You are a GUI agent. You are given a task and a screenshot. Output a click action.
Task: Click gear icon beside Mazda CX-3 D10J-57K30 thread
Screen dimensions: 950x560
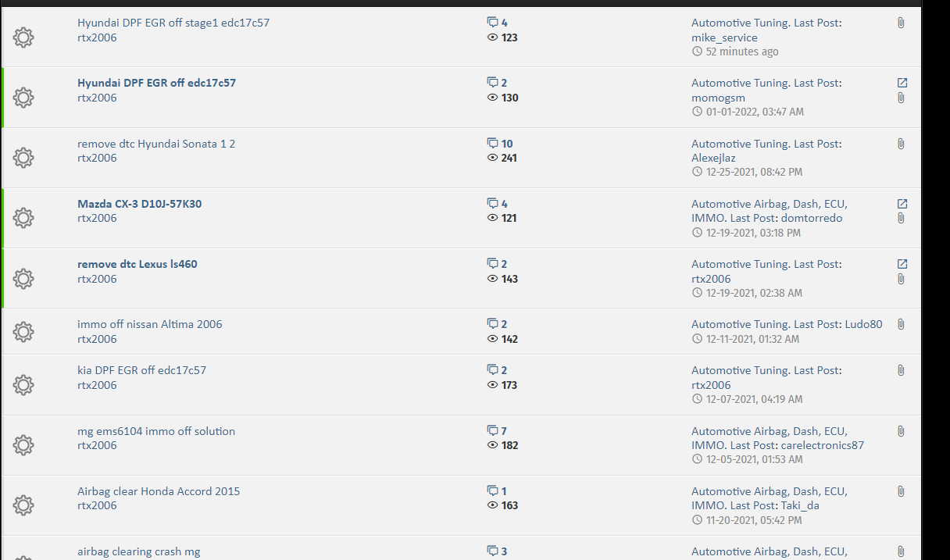click(x=23, y=218)
